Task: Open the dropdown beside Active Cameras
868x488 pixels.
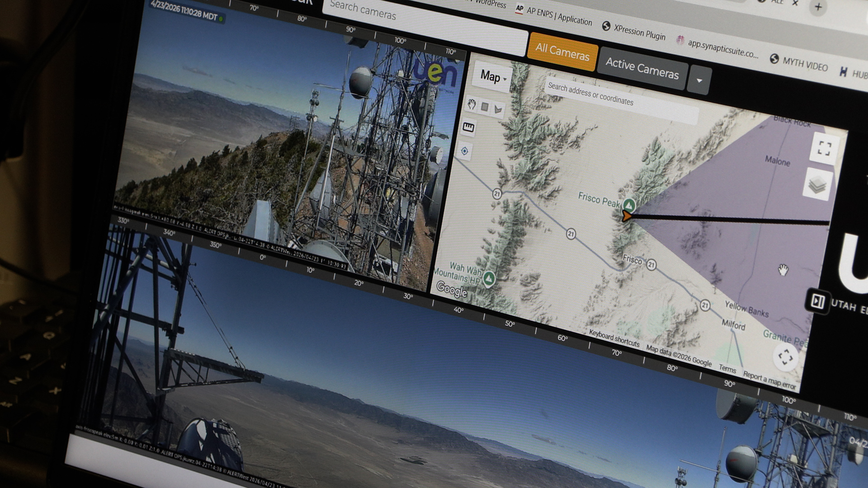Action: tap(699, 81)
